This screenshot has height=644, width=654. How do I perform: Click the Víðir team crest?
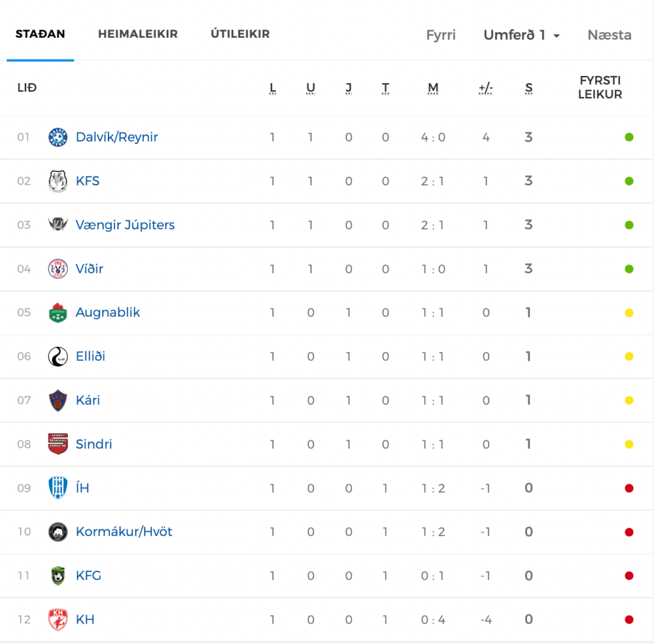(x=58, y=268)
